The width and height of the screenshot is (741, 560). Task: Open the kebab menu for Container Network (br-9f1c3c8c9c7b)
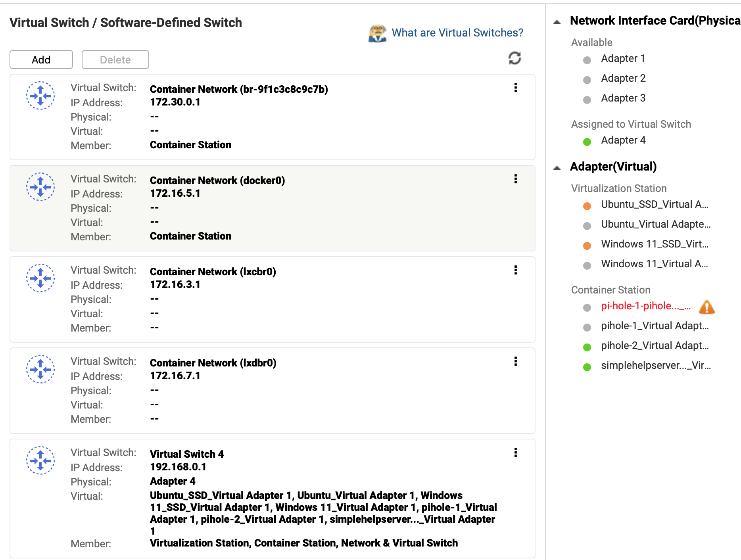pos(515,88)
